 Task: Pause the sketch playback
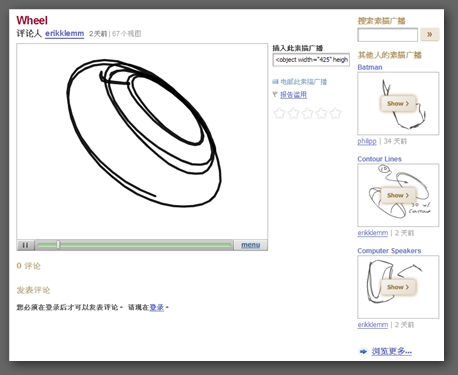pyautogui.click(x=25, y=245)
